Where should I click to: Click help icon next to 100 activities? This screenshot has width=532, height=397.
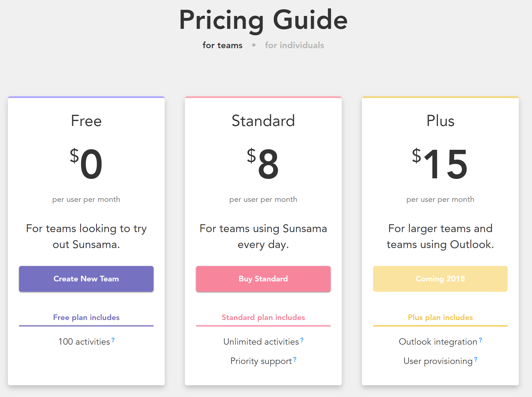click(113, 340)
